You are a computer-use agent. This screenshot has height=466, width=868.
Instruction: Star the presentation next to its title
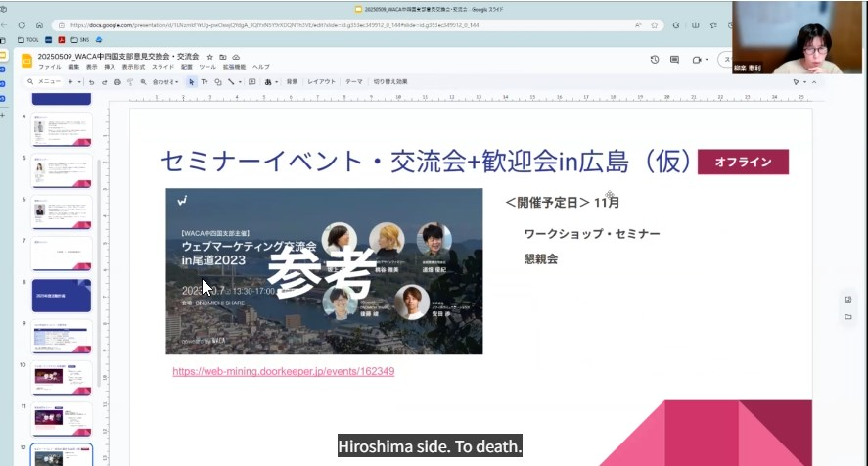(x=210, y=58)
